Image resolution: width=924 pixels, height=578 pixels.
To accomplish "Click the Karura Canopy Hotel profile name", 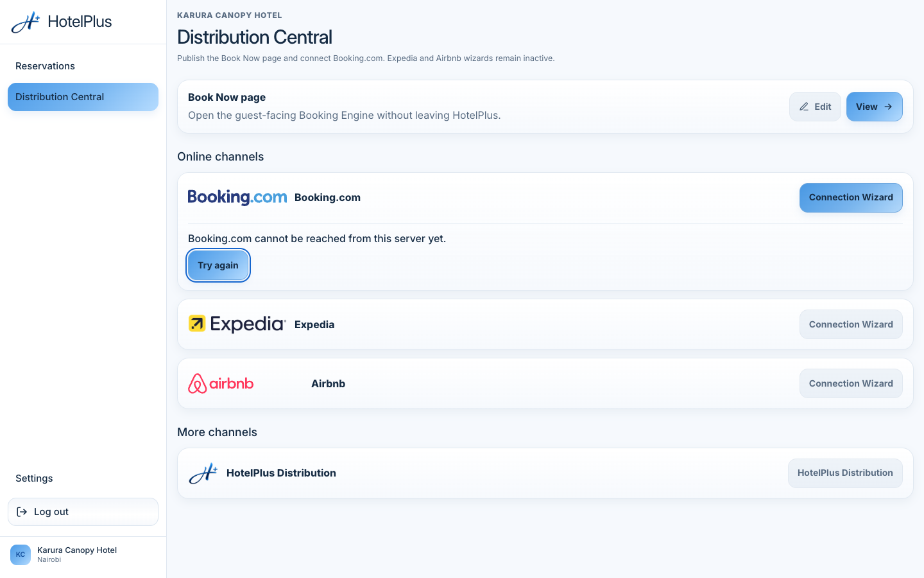I will tap(77, 550).
